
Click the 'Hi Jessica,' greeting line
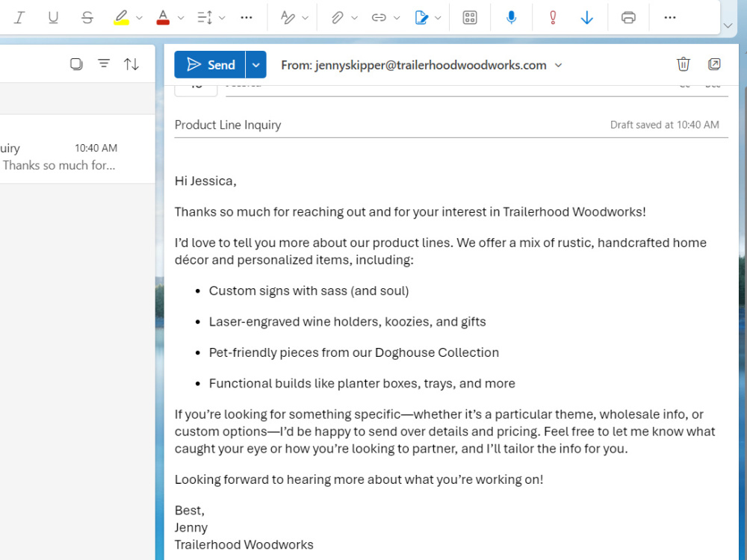pyautogui.click(x=205, y=181)
